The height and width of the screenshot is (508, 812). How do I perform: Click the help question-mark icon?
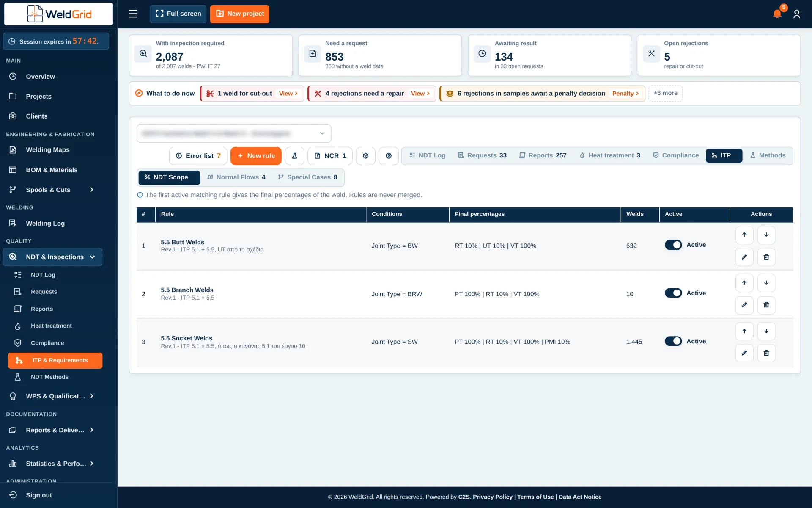pos(389,156)
